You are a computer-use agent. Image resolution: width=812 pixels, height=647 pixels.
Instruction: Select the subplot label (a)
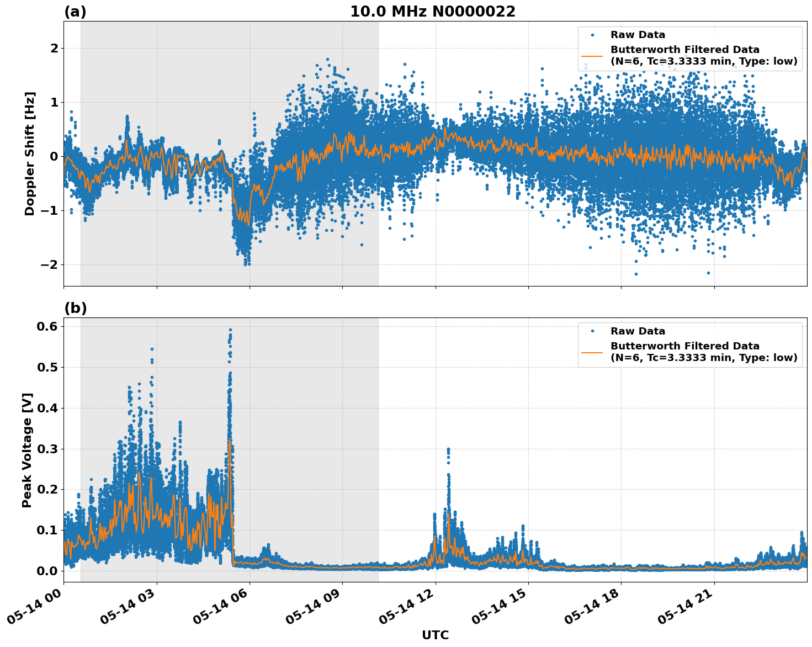click(x=76, y=10)
